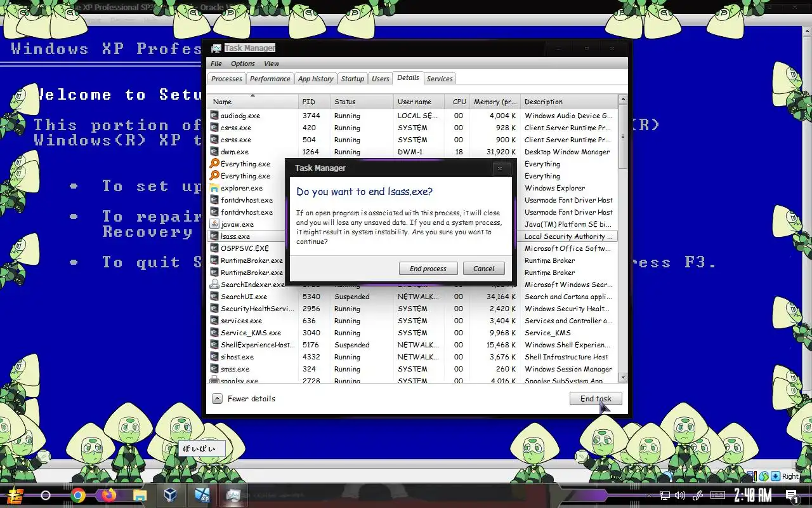Click the smss.exe process icon
Screen dimensions: 812x508
(x=214, y=369)
